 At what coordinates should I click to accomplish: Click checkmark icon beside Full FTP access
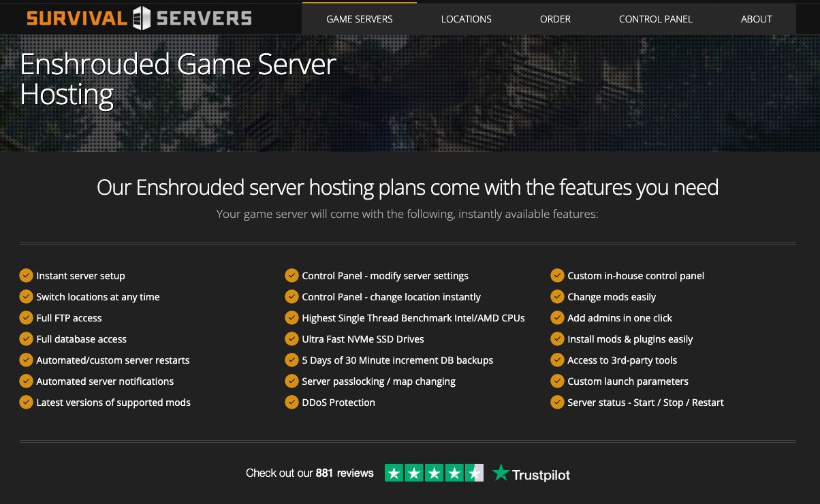(26, 317)
